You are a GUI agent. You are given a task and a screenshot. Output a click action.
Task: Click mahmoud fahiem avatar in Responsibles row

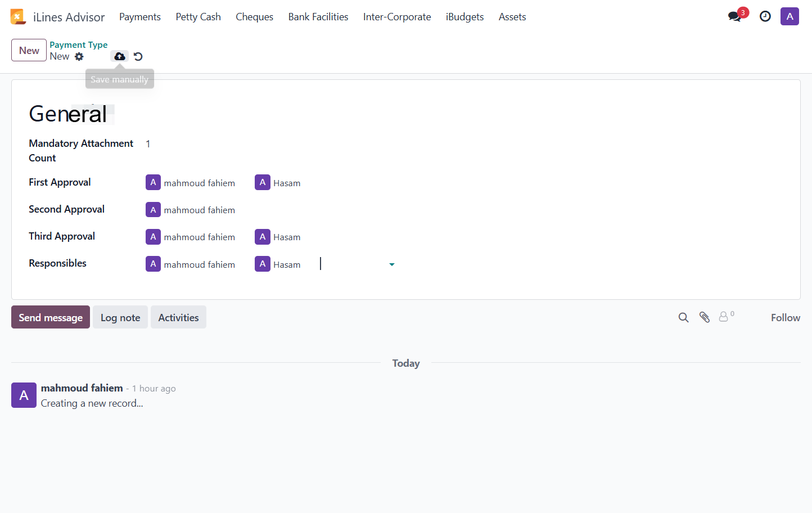(x=153, y=264)
